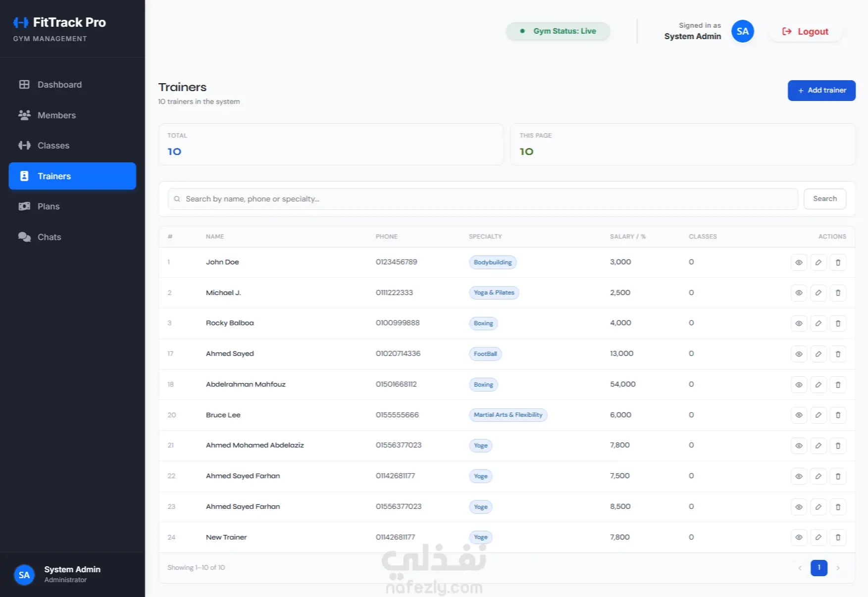The image size is (868, 597).
Task: View Ahmed Sayed's details (row 17)
Action: pyautogui.click(x=799, y=354)
